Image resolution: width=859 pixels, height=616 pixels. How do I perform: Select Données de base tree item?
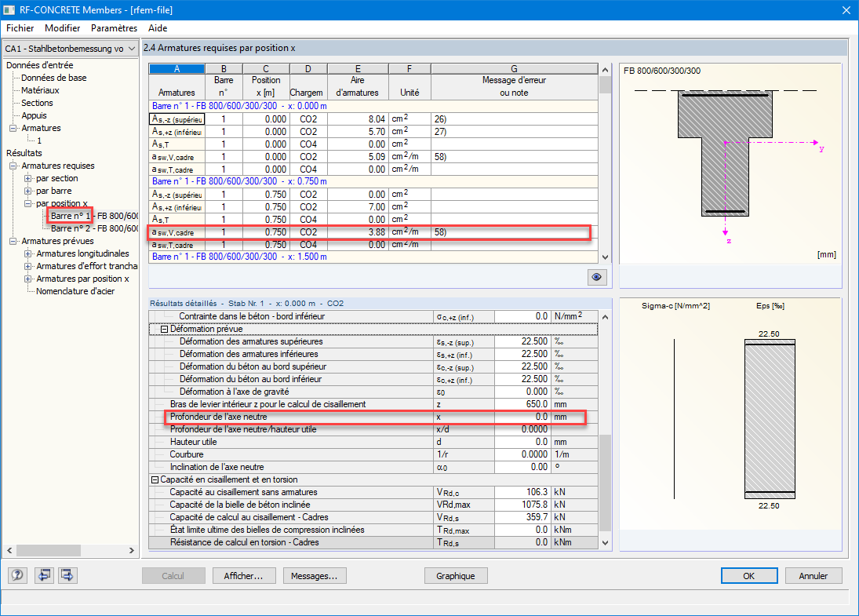[x=53, y=78]
